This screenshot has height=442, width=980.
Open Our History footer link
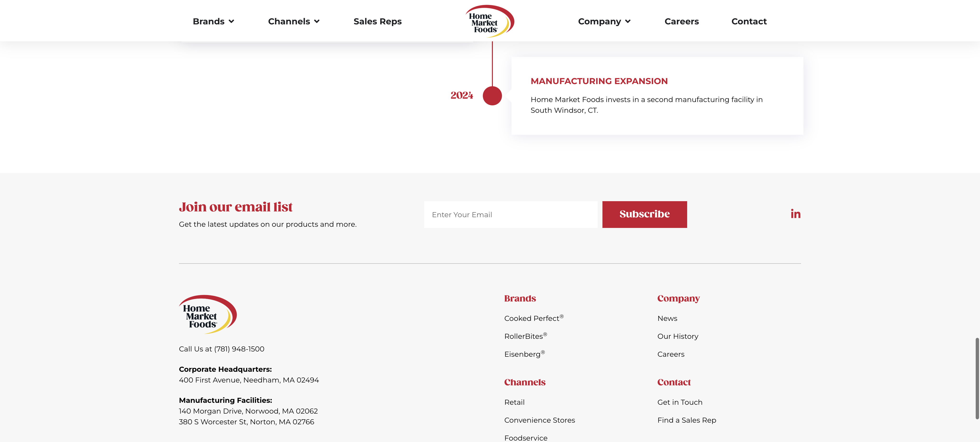tap(678, 336)
